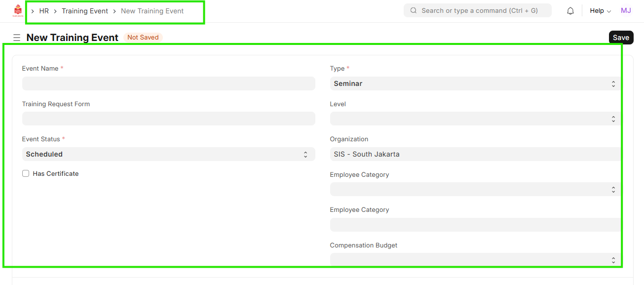Click the Event Name input field
Viewport: 644px width, 285px height.
[x=168, y=83]
